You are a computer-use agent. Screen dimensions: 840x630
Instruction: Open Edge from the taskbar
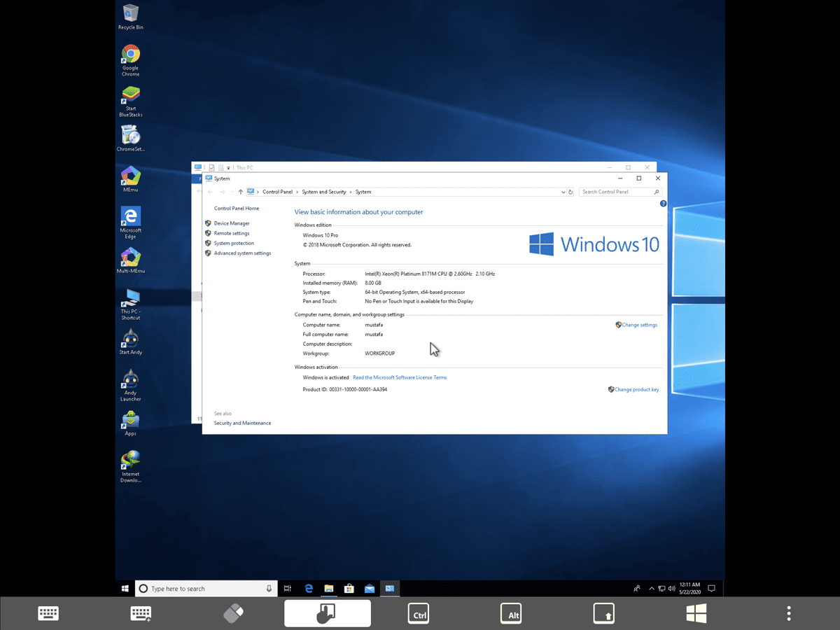(309, 589)
